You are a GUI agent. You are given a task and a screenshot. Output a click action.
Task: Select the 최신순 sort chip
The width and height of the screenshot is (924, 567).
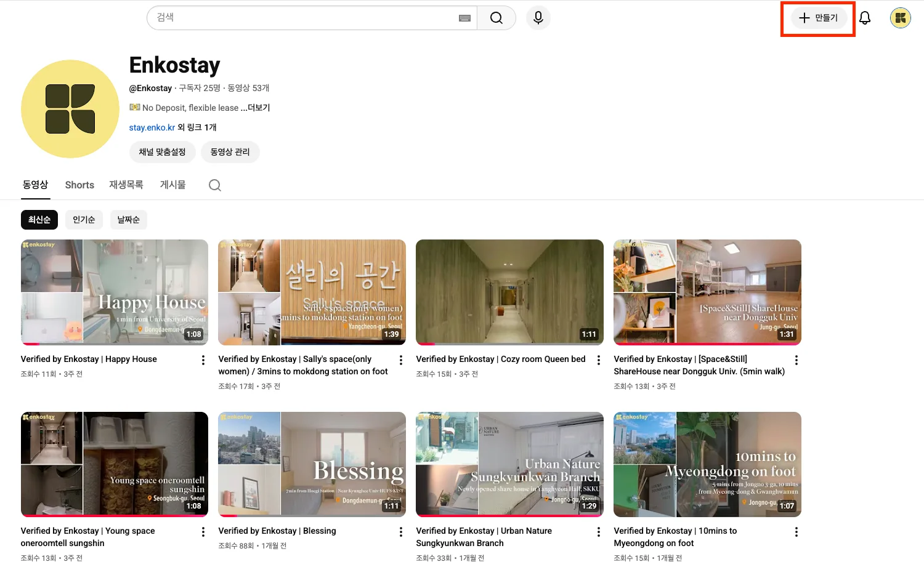[x=39, y=220]
